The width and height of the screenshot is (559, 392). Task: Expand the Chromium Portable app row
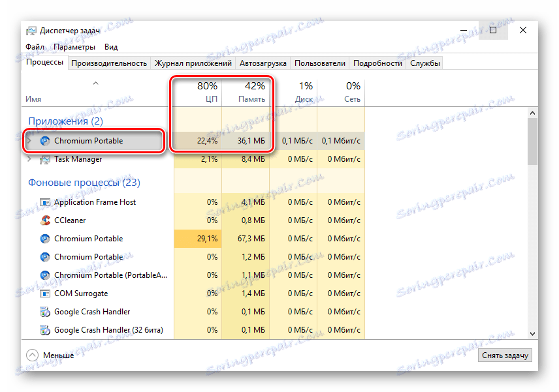point(29,141)
